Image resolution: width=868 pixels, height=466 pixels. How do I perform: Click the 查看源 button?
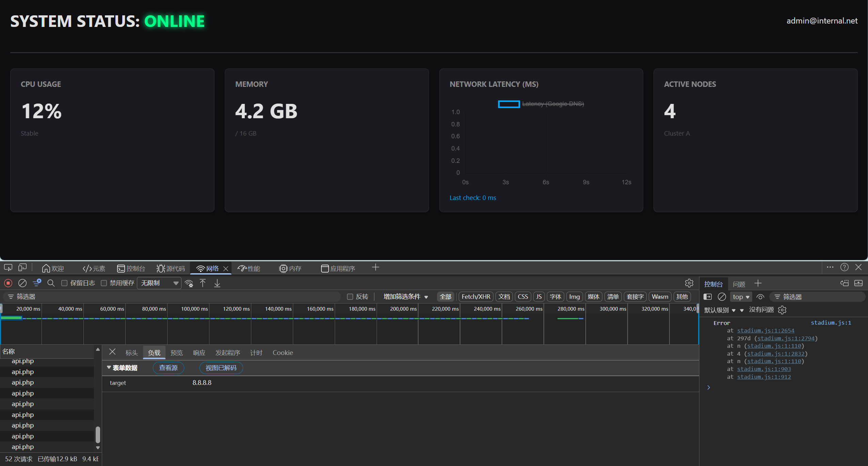coord(169,368)
